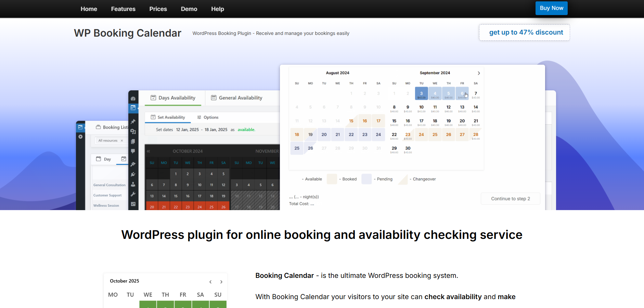The width and height of the screenshot is (644, 308).
Task: Select the Day view tab
Action: (x=104, y=159)
